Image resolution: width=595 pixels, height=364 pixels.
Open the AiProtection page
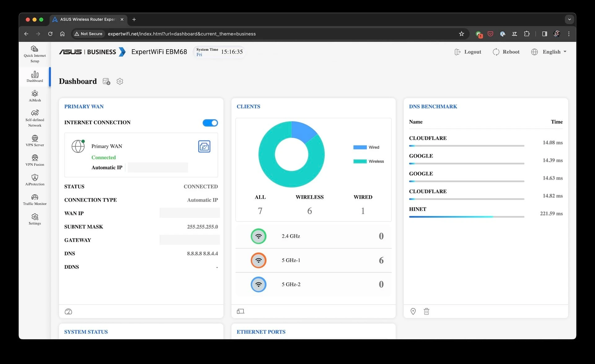coord(35,180)
